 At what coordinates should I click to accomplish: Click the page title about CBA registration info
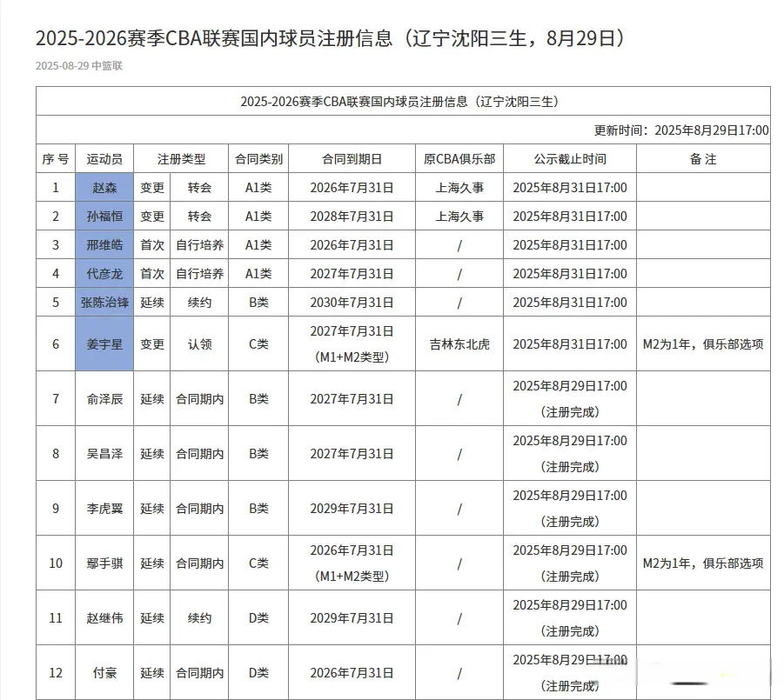[x=330, y=38]
